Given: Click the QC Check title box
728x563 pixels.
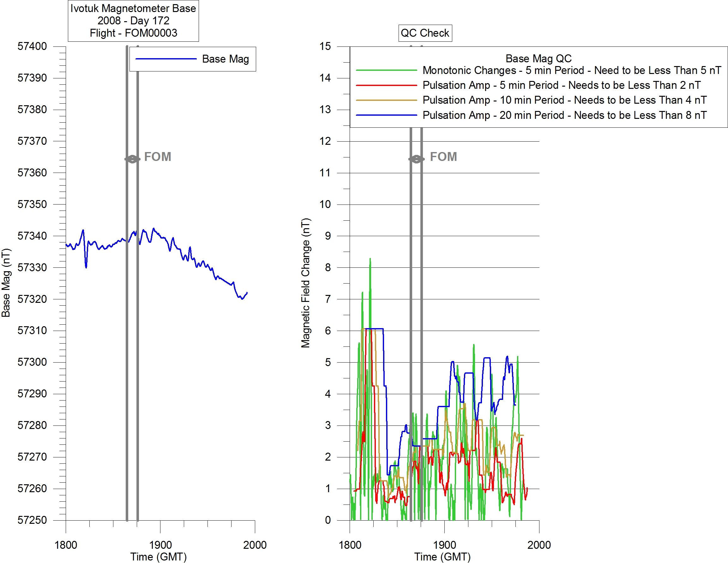Looking at the screenshot, I should pos(425,33).
